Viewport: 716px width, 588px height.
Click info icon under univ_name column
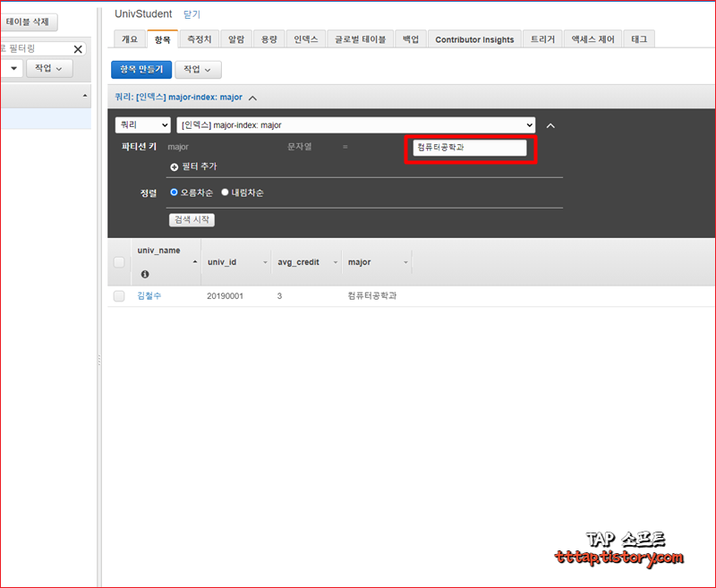click(x=145, y=274)
